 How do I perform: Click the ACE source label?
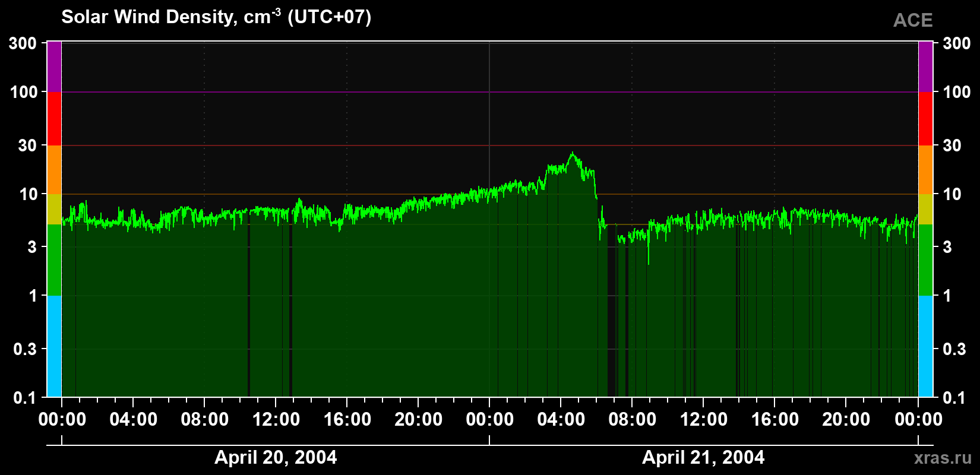point(913,21)
